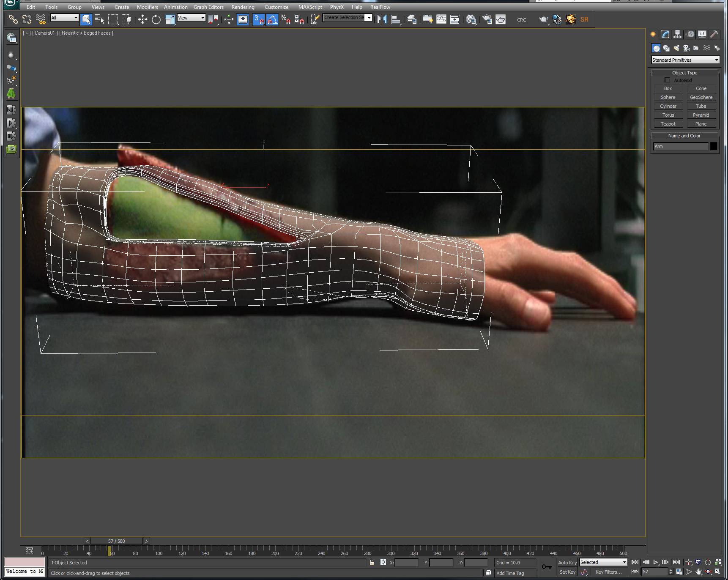Open the Material Editor from the toolbar
Image resolution: width=728 pixels, height=580 pixels.
[x=470, y=19]
